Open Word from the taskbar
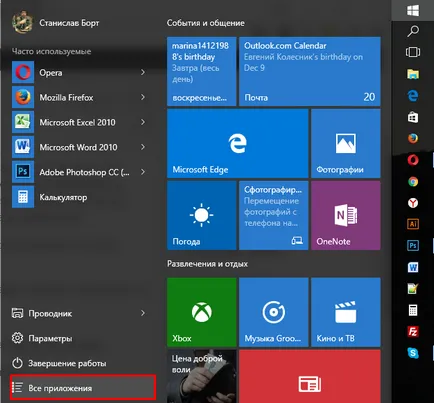This screenshot has width=434, height=403. [413, 267]
